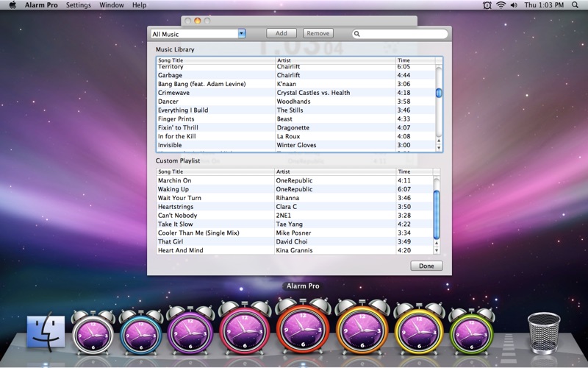Launch the white alarm clock in dock
This screenshot has height=368, width=588.
pos(93,332)
